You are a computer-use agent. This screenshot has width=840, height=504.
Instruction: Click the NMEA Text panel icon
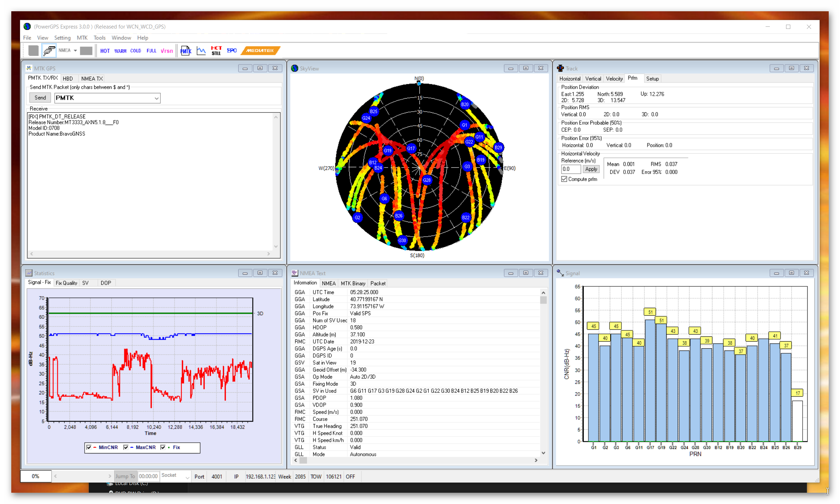(295, 273)
